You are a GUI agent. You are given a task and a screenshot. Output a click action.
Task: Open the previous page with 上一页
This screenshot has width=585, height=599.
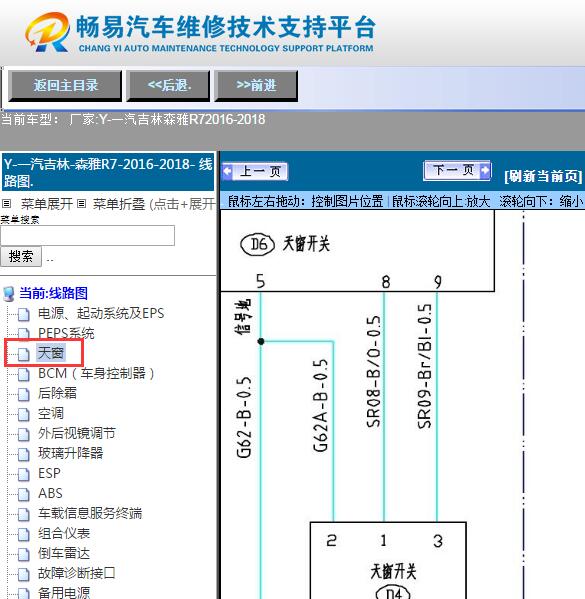pyautogui.click(x=255, y=172)
